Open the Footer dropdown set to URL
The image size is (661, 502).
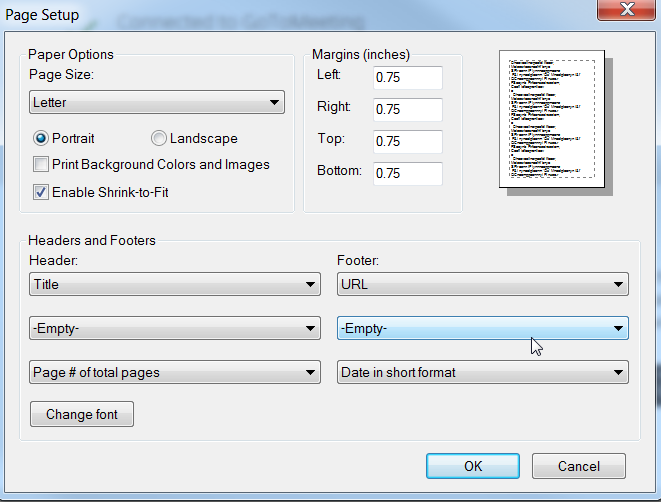483,284
